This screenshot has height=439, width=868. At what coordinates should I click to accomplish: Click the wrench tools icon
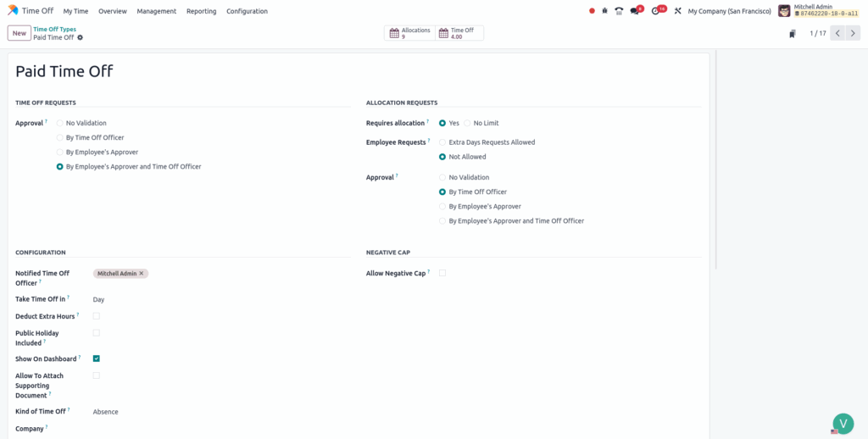pos(677,11)
